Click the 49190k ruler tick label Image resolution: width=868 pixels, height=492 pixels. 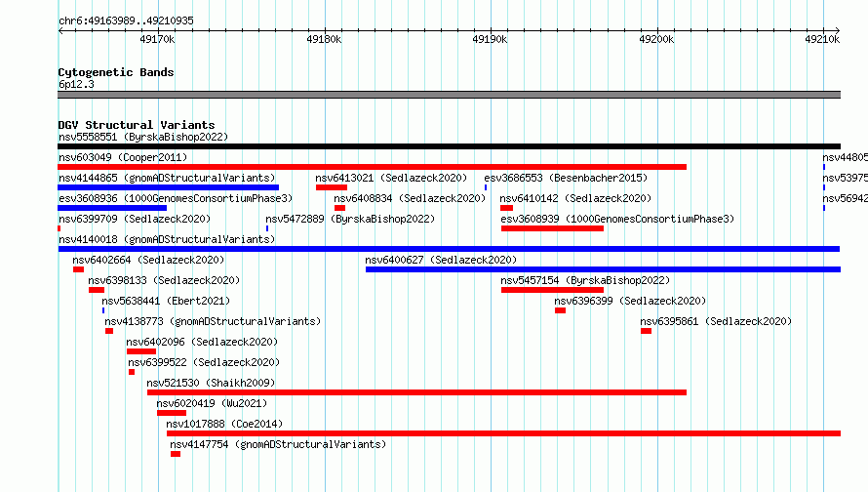(490, 39)
